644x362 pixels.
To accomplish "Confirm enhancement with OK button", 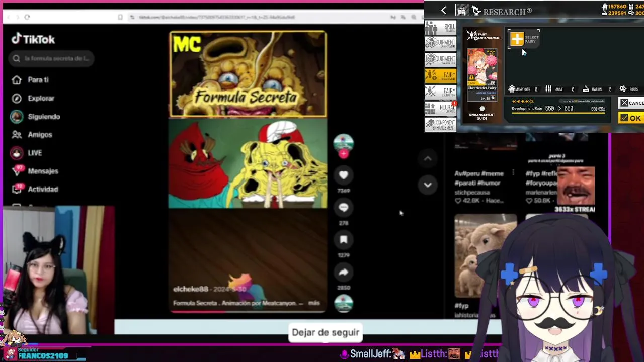I will (x=631, y=118).
